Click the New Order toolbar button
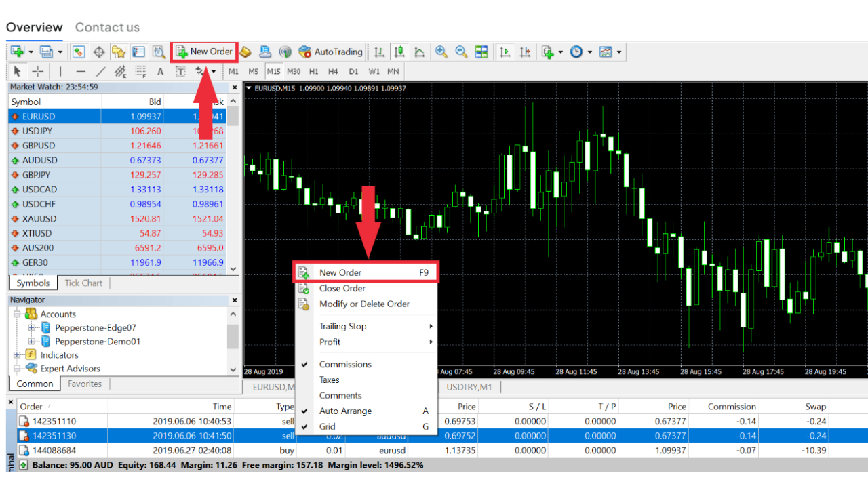This screenshot has height=488, width=868. point(204,52)
